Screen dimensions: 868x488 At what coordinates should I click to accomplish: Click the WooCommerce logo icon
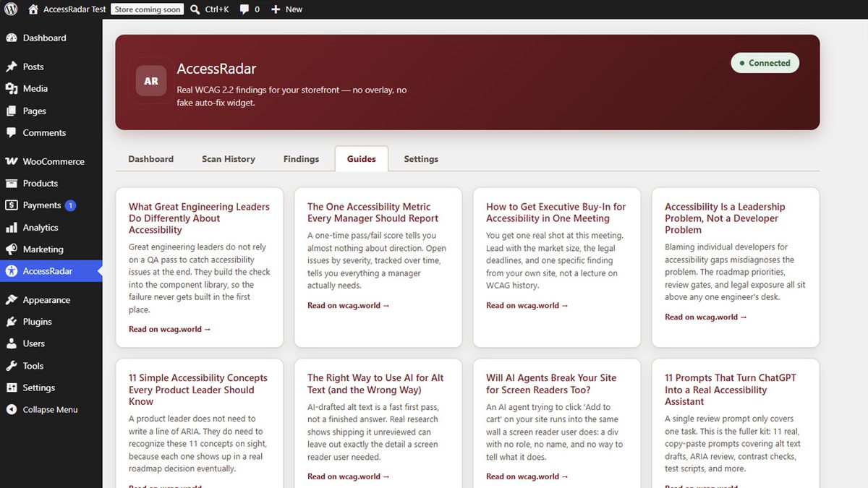11,161
